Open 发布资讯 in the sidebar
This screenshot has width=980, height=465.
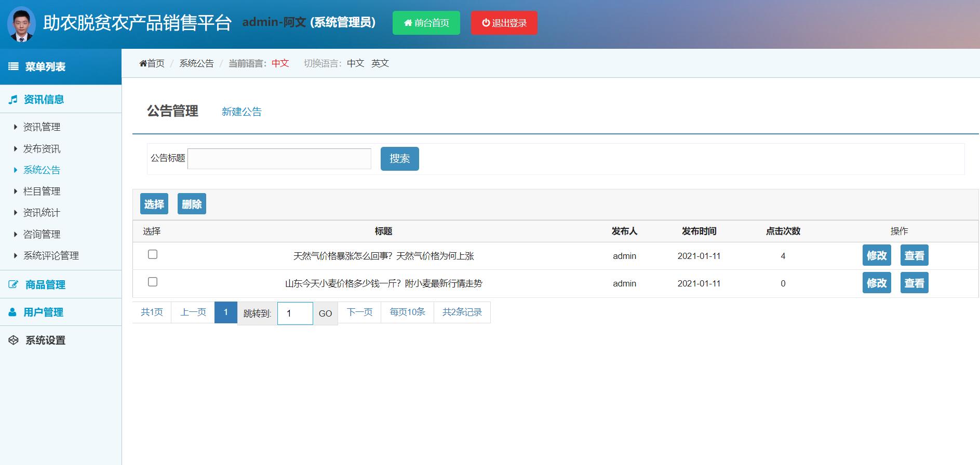point(42,149)
